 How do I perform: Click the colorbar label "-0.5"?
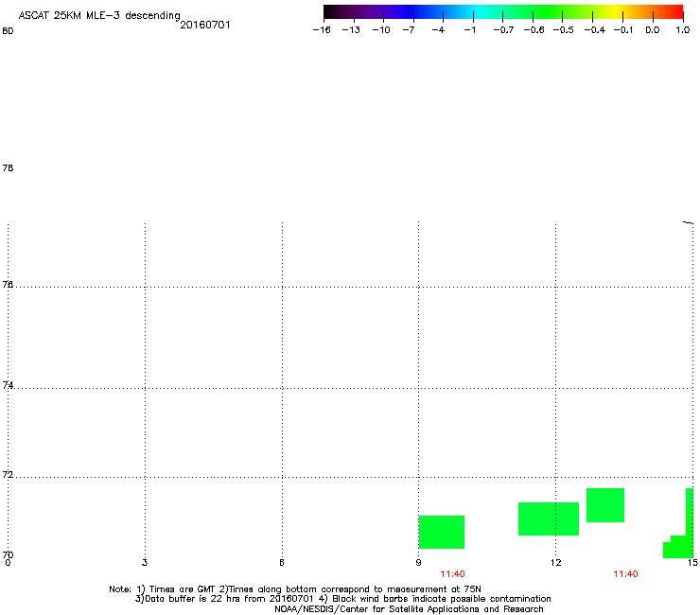pyautogui.click(x=563, y=30)
